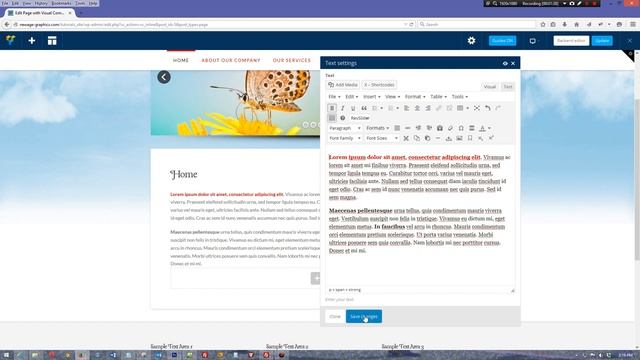
Task: Click Add Media button
Action: coord(343,85)
